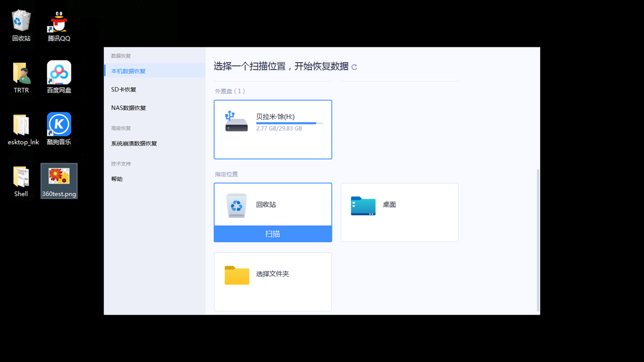This screenshot has height=362, width=644.
Task: Open the 百度网盘 desktop shortcut
Action: click(59, 77)
